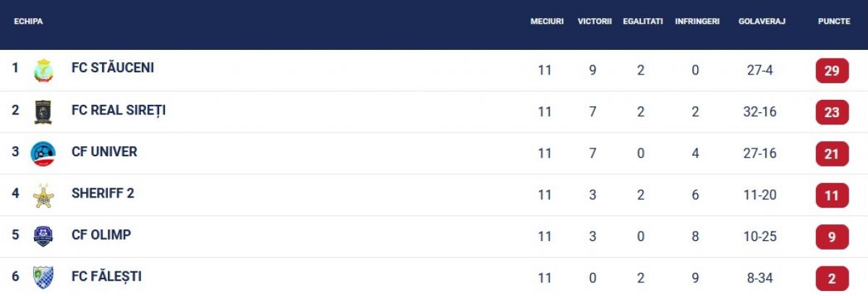Click the FC Real Sireți team crest
The width and height of the screenshot is (868, 296).
(x=43, y=111)
